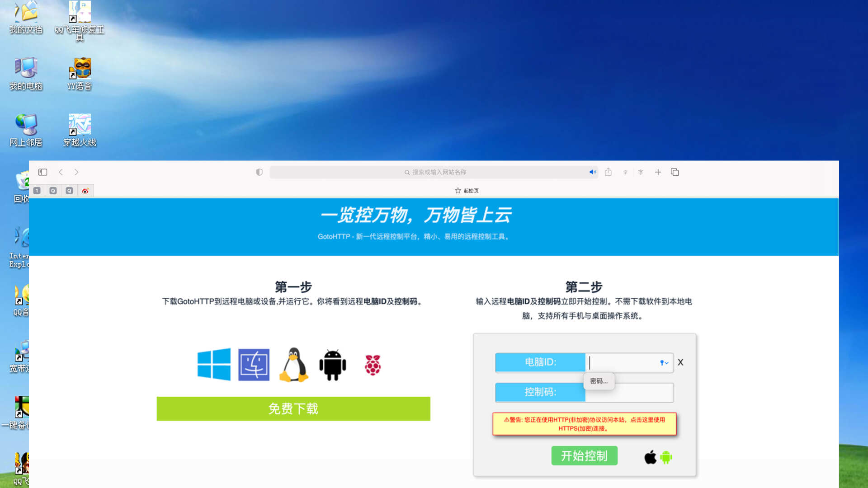Viewport: 868px width, 488px height.
Task: Open QQ飞车修复工具 desktop shortcut
Action: pyautogui.click(x=80, y=21)
